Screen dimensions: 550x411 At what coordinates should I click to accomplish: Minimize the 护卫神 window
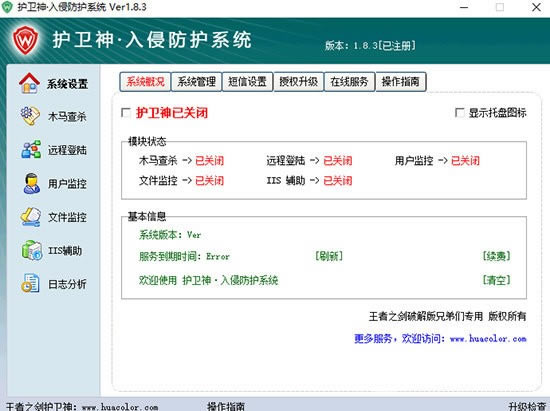(x=464, y=7)
